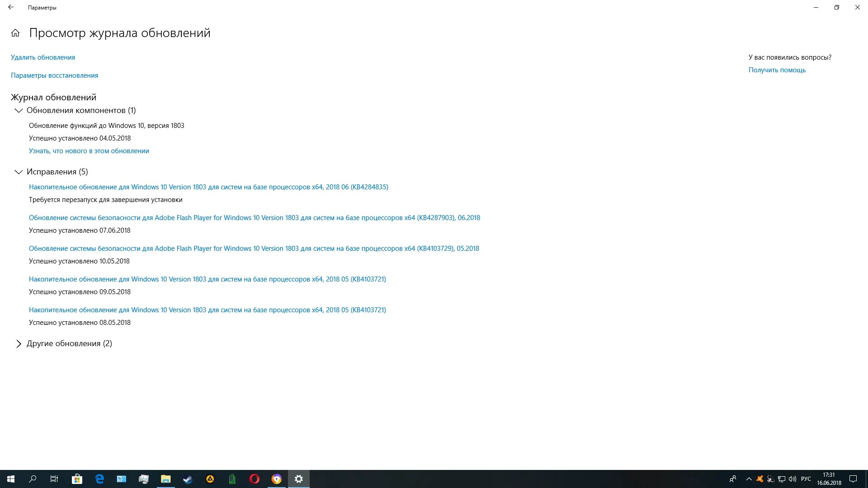The width and height of the screenshot is (868, 488).
Task: Click Получить помощь link
Action: tap(777, 70)
